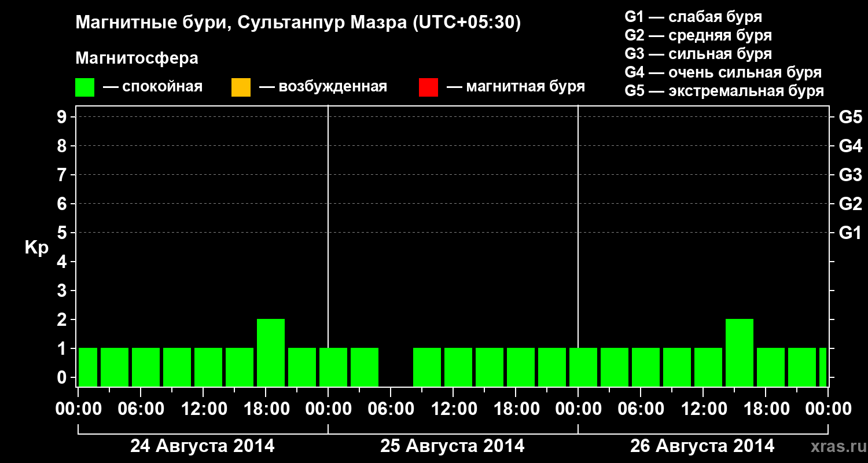Click the Kp 2 bar on 24 August
868x463 pixels.
pos(271,352)
